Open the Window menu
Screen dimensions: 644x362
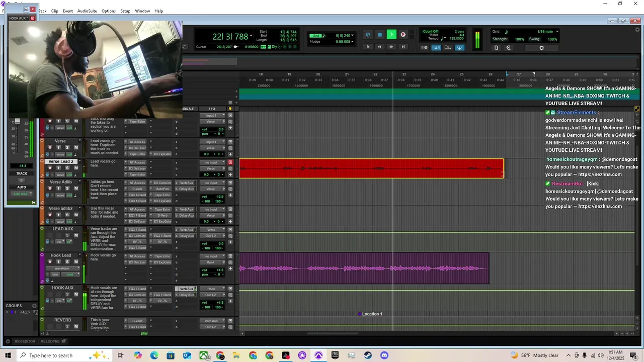(x=142, y=11)
